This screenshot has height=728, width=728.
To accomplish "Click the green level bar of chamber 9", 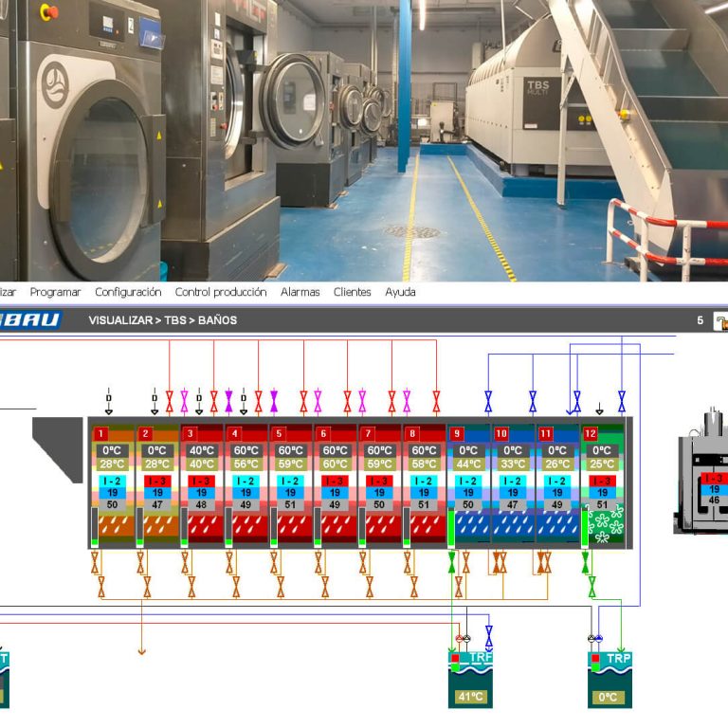I will [450, 527].
